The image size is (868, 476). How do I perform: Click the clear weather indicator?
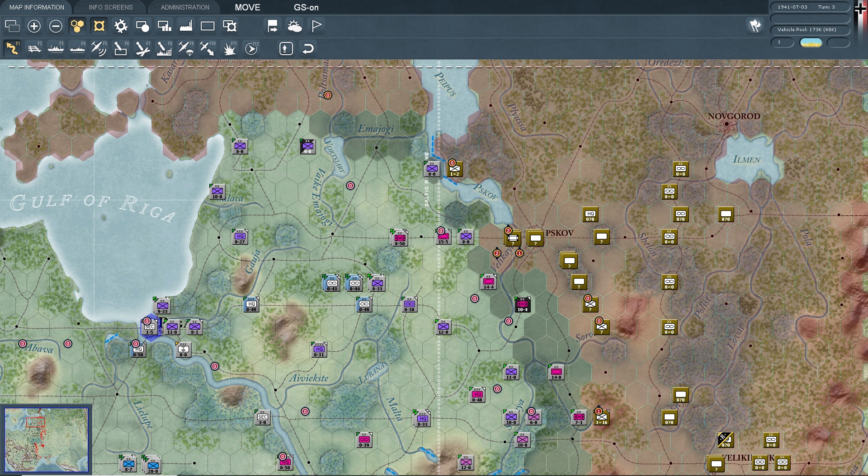[x=811, y=42]
